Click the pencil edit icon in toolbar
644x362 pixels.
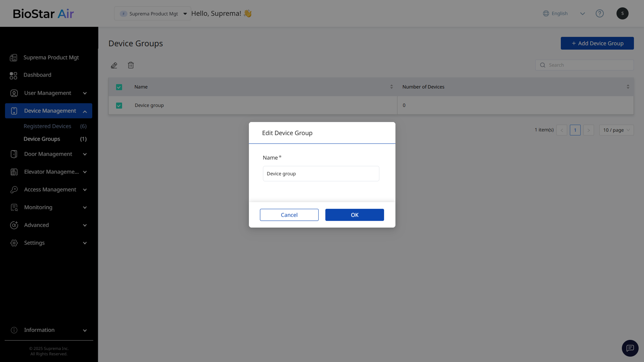(x=114, y=65)
